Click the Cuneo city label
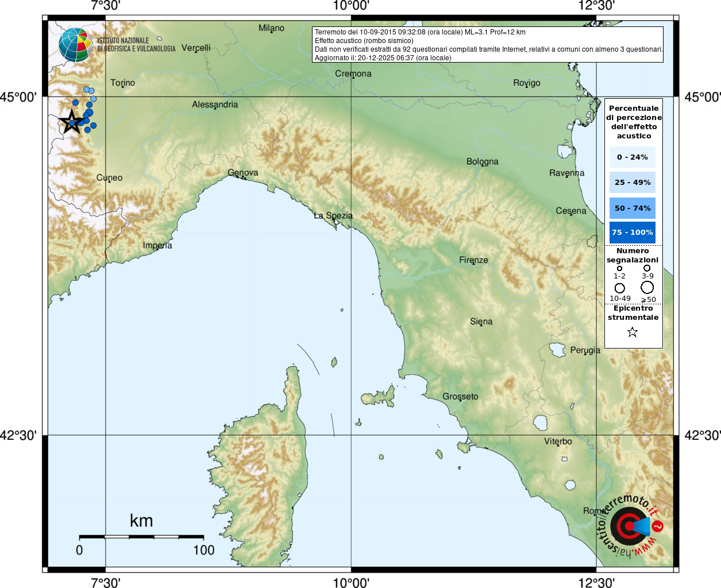This screenshot has height=588, width=721. point(109,177)
